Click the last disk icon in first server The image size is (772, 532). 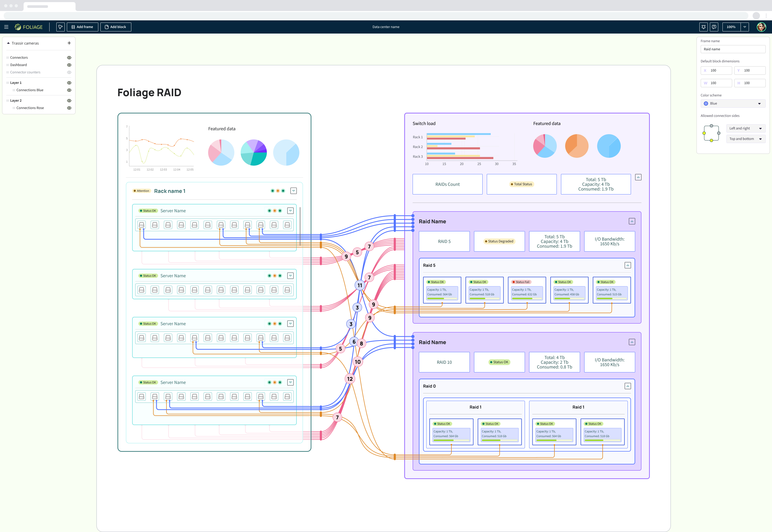coord(287,225)
